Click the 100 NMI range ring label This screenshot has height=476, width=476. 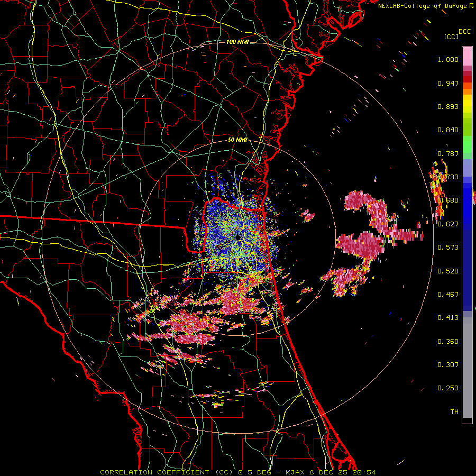237,42
